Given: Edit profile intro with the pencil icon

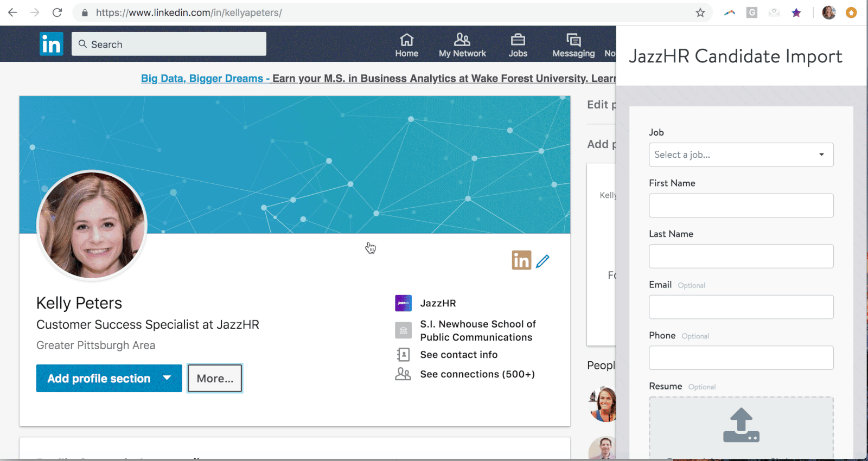Looking at the screenshot, I should tap(542, 261).
